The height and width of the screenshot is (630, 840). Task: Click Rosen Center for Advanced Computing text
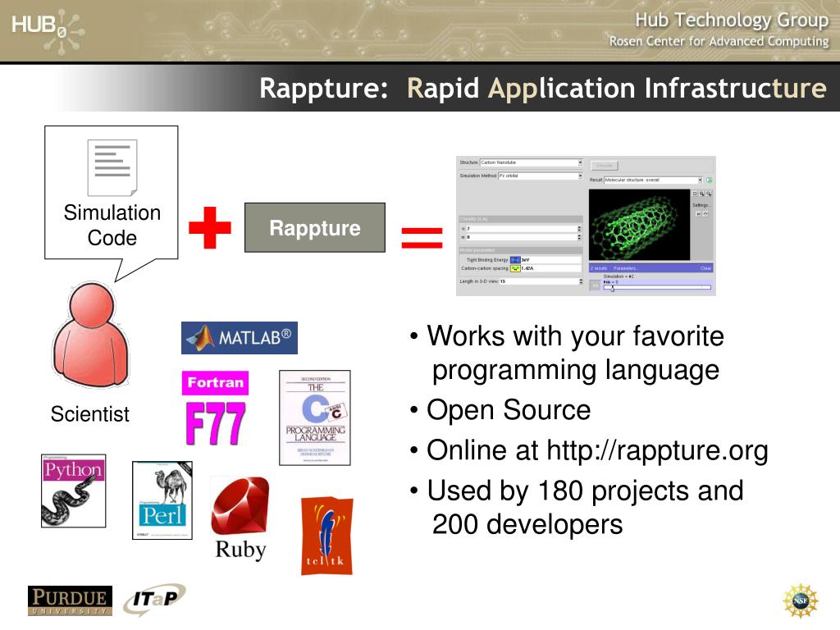click(719, 41)
